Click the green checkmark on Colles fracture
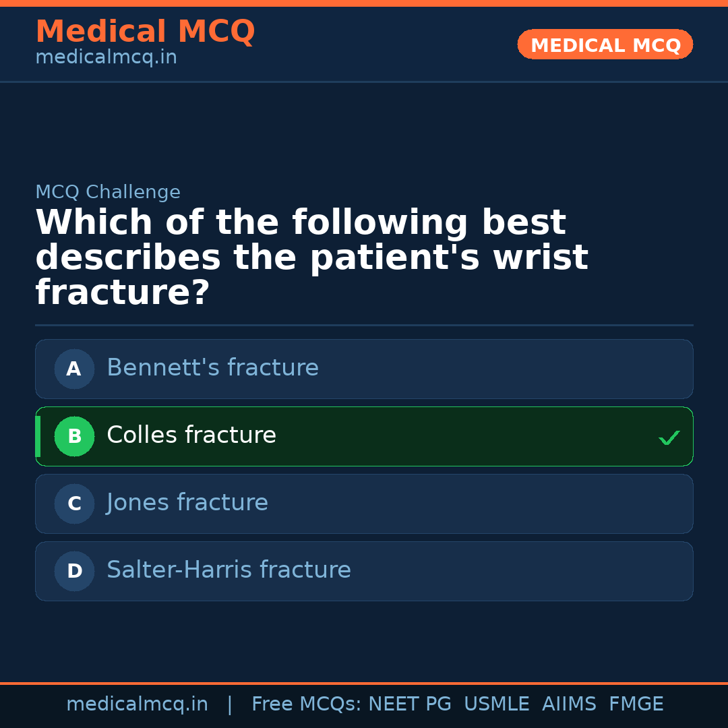The height and width of the screenshot is (728, 728). tap(669, 437)
